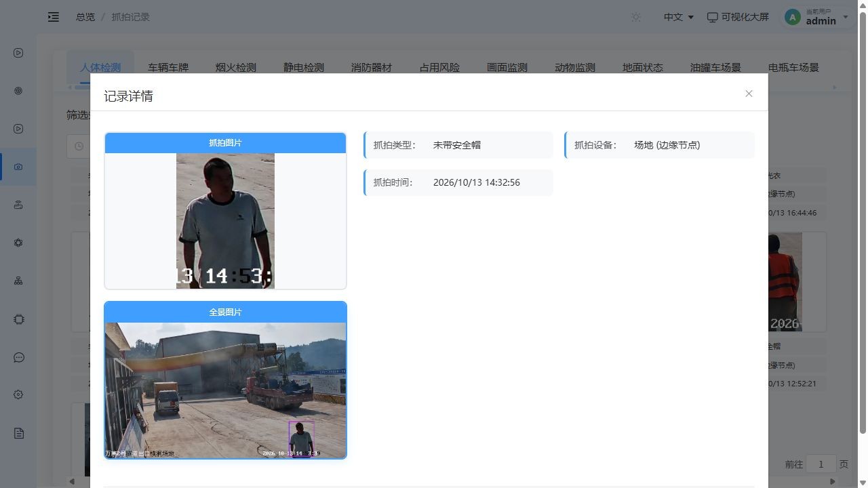Switch to the 画面监测 tab
This screenshot has width=868, height=488.
[507, 68]
